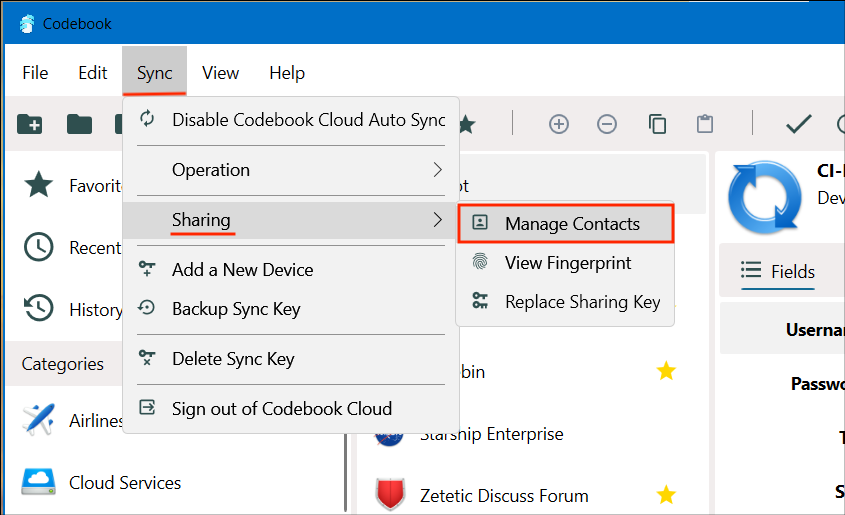Click the Recent clock sidebar icon
Viewport: 845px width, 515px height.
point(38,247)
